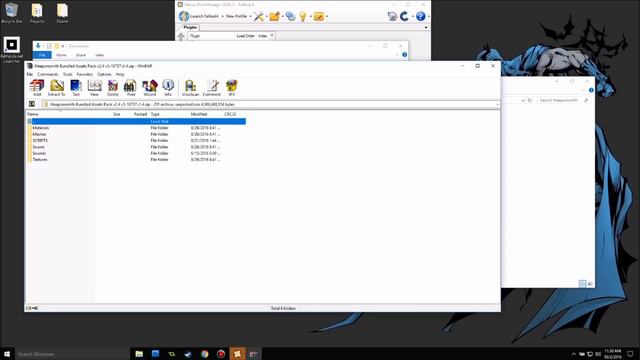640x360 pixels.
Task: Click the yellow settings-folder icon in Nexus Mod Manager
Action: [x=318, y=16]
